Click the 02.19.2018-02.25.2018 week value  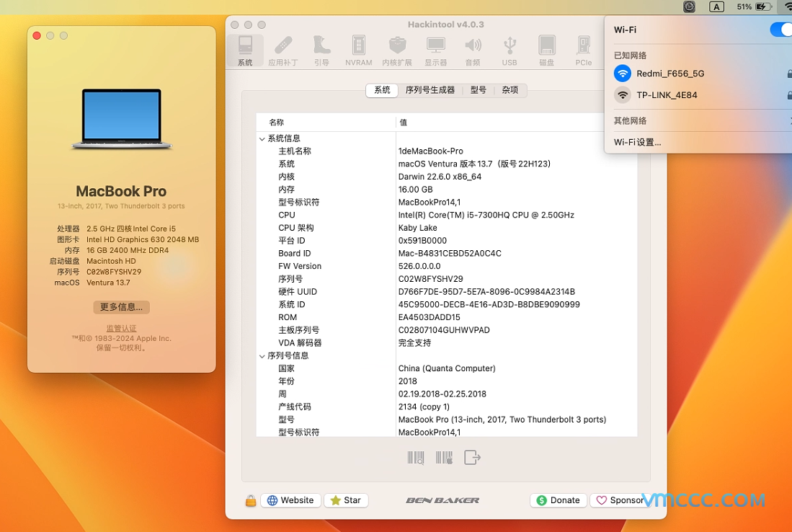442,394
